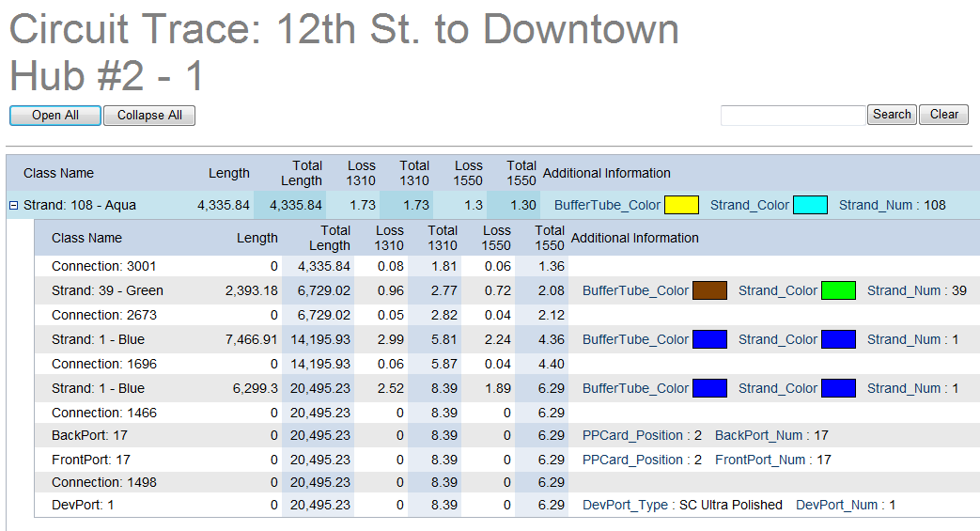980x531 pixels.
Task: Select the Strand: 39 - Green row
Action: click(107, 290)
